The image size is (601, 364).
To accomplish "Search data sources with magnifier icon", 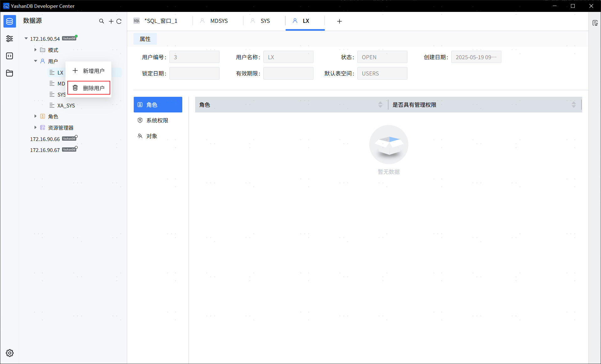I will 101,21.
